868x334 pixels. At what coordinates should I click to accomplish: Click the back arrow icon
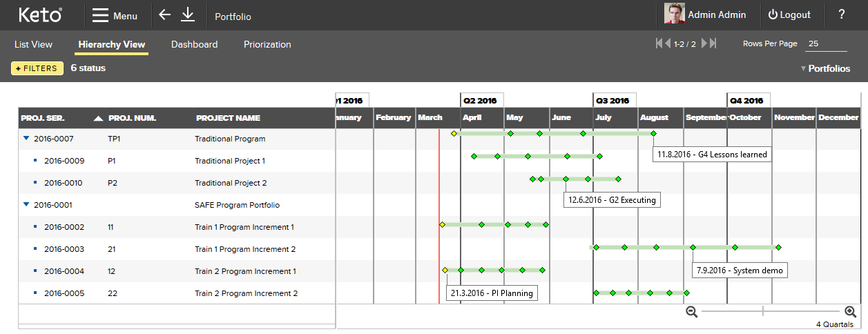[164, 14]
